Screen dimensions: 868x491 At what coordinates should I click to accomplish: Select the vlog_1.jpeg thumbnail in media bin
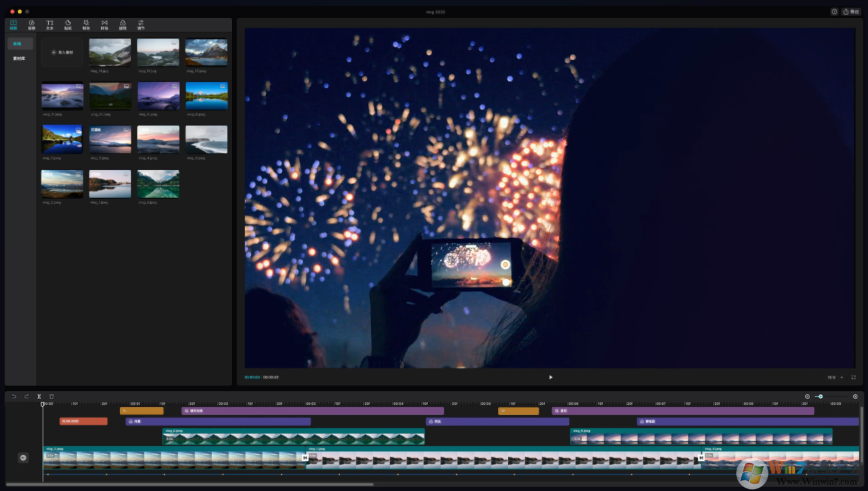[x=110, y=183]
